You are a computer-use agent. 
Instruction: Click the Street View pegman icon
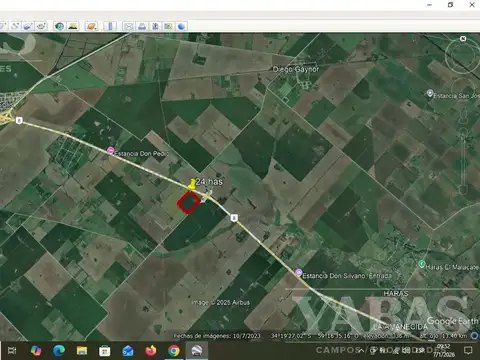[x=463, y=116]
